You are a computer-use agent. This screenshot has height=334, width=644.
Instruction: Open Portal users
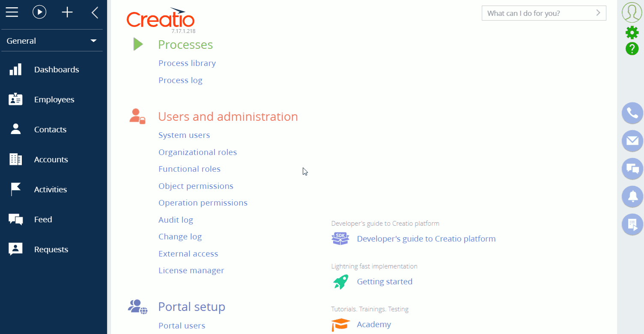[182, 325]
